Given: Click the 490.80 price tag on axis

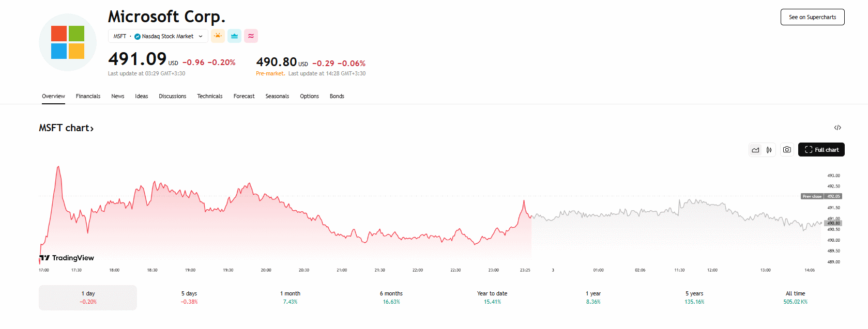Looking at the screenshot, I should 833,223.
